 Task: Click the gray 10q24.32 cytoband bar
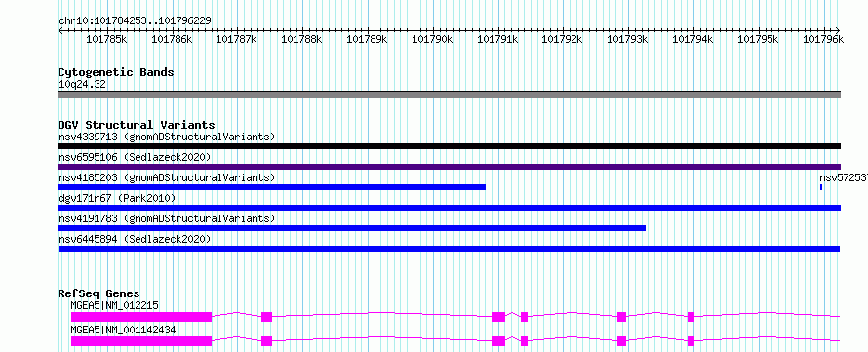(450, 95)
